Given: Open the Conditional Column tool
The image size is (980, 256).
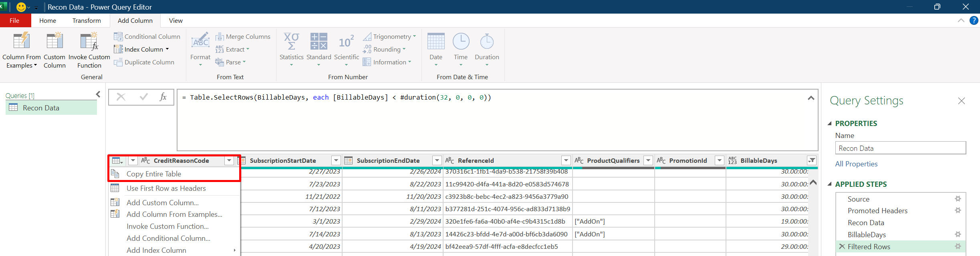Looking at the screenshot, I should click(147, 36).
